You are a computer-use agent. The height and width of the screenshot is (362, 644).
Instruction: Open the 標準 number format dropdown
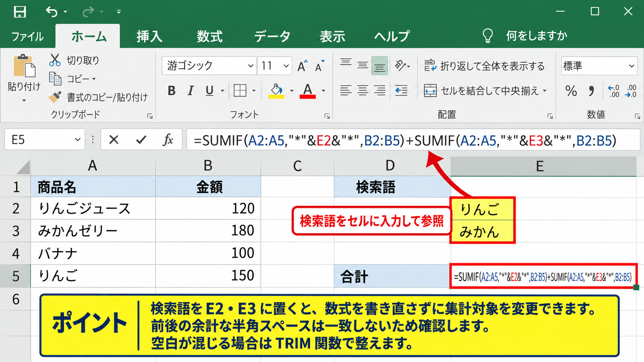632,66
